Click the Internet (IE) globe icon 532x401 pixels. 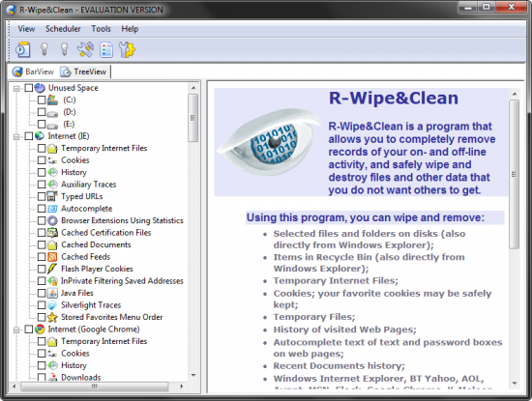[40, 136]
